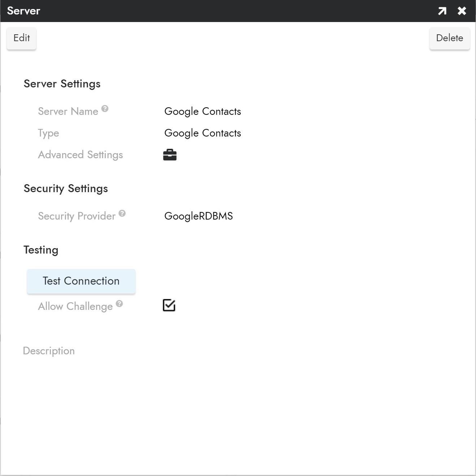Click the Testing section heading
This screenshot has width=476, height=476.
pyautogui.click(x=41, y=250)
